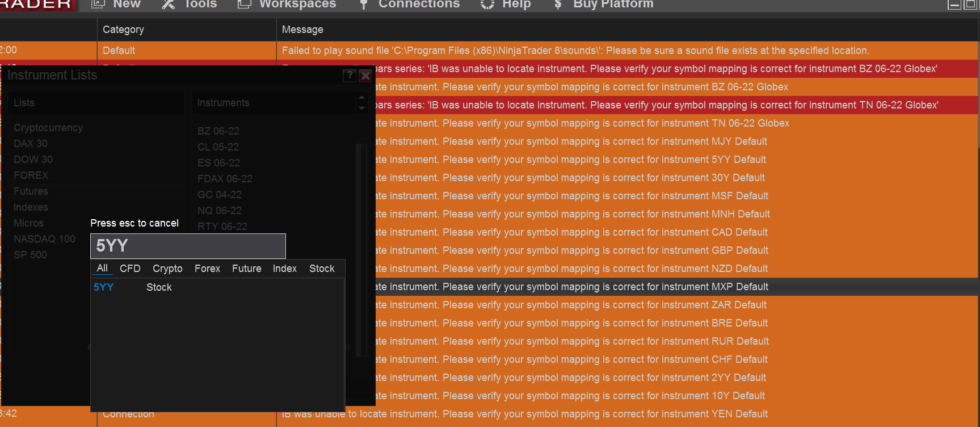This screenshot has height=427, width=980.
Task: Click the Tools wrench icon
Action: (x=169, y=4)
